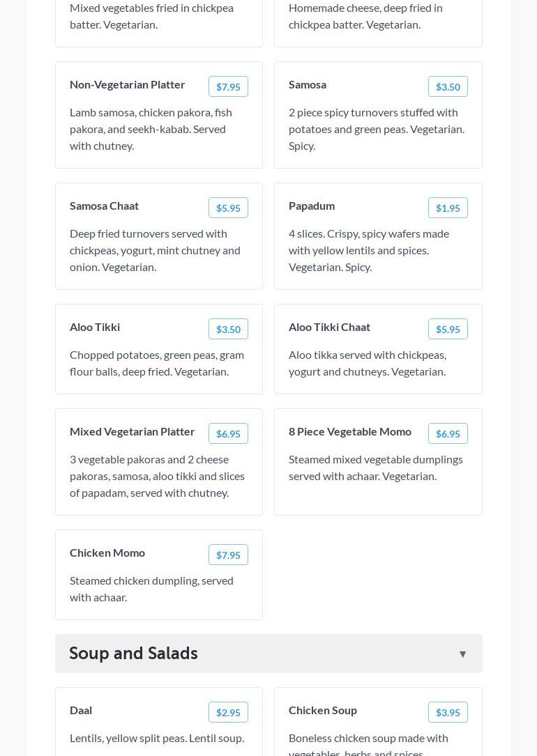The width and height of the screenshot is (537, 756).
Task: Open the Chicken Momo item title
Action: 107,553
